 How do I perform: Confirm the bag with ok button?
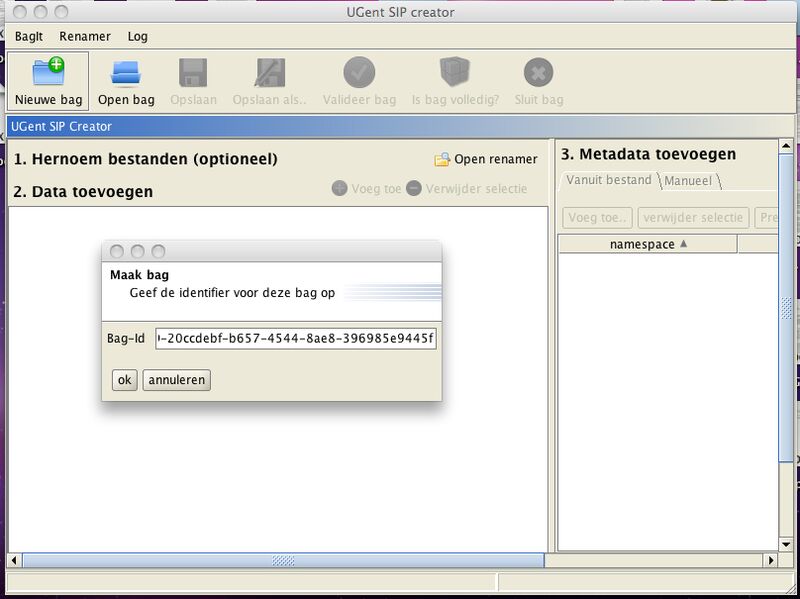click(x=124, y=380)
